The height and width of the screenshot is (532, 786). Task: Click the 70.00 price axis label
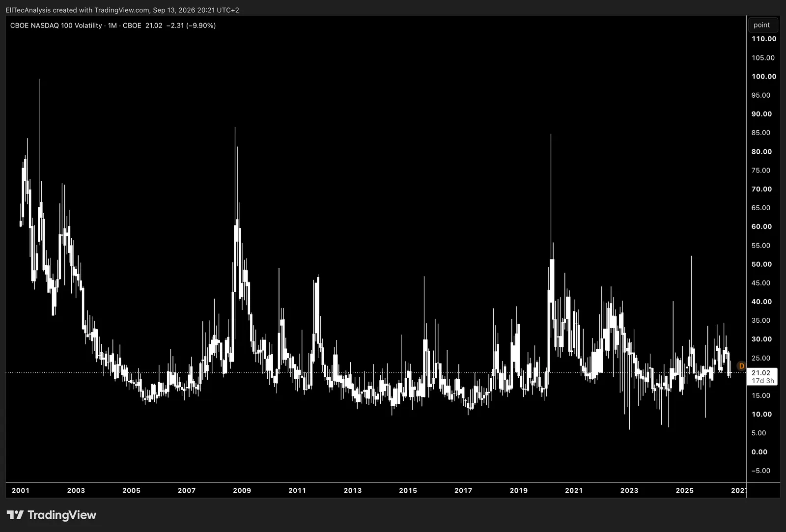pos(761,189)
